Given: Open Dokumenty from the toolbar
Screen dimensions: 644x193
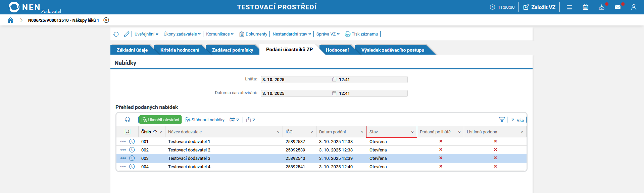Looking at the screenshot, I should (253, 34).
